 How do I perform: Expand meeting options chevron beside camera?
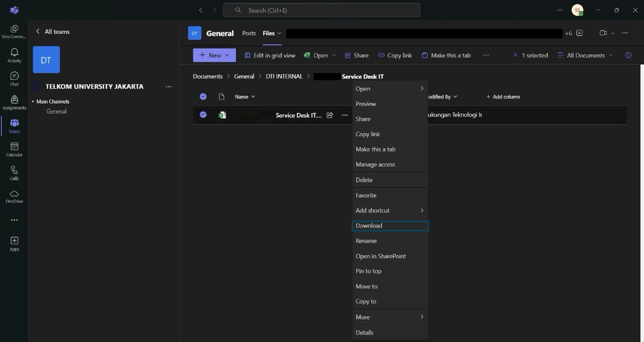[613, 33]
